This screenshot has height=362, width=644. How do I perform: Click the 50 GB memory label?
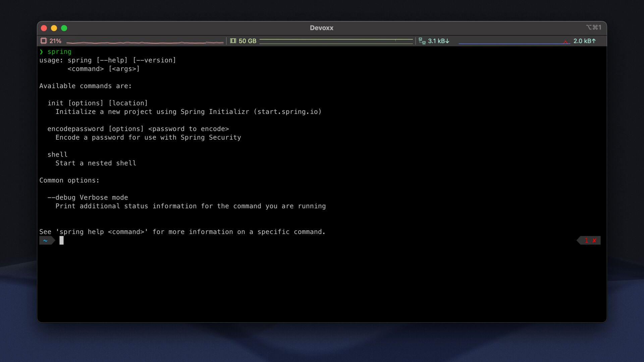[x=248, y=41]
